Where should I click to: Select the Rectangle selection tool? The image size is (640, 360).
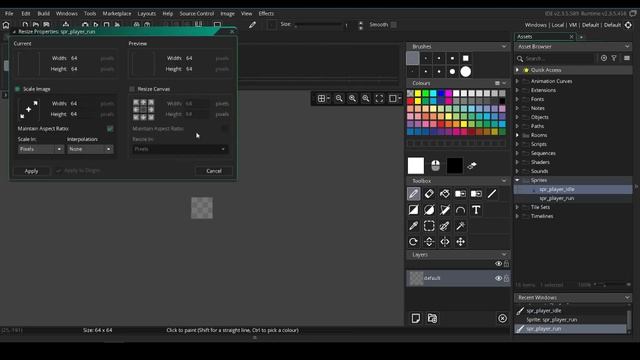pos(429,226)
